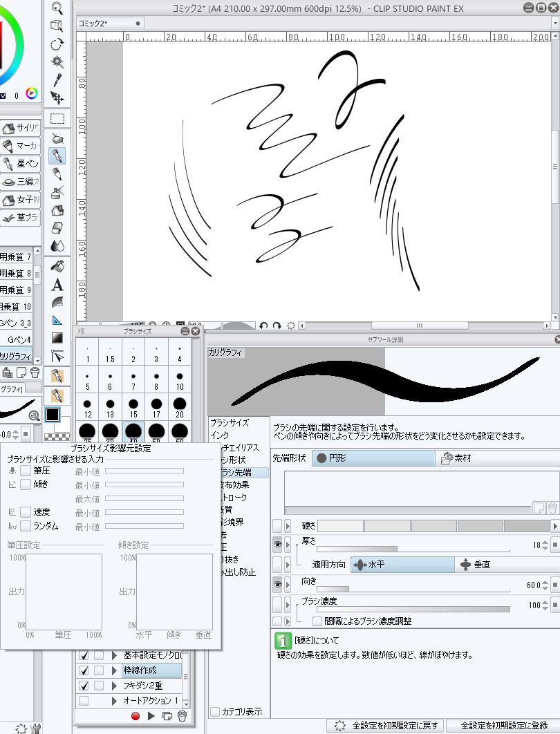This screenshot has height=734, width=560.
Task: Choose the 星ペン sub tool group
Action: (20, 163)
